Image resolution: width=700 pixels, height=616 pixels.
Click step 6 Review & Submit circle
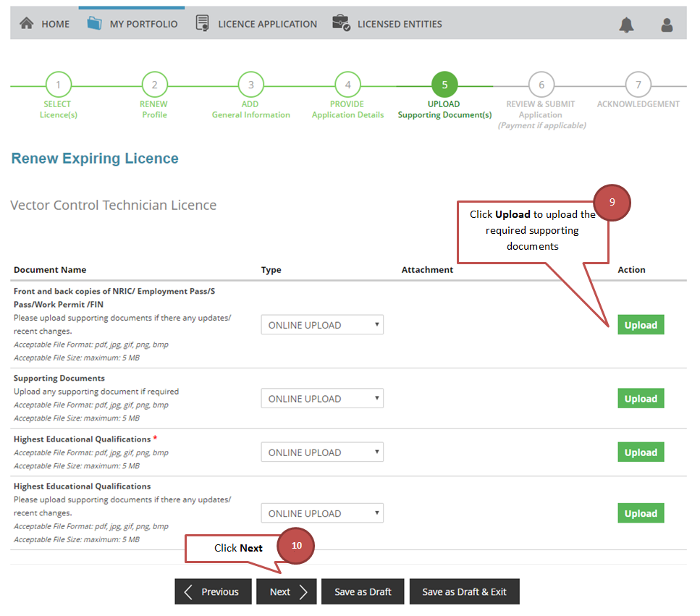tap(541, 85)
